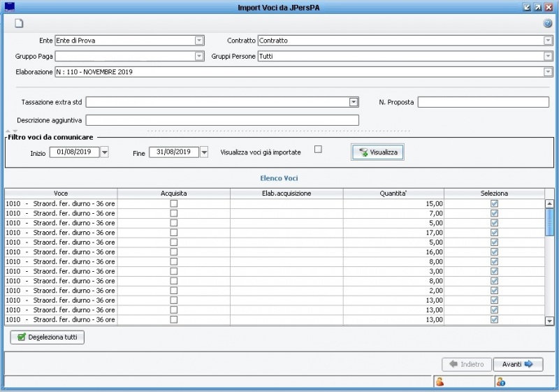The width and height of the screenshot is (559, 392).
Task: Click the user info icon in status bar
Action: pyautogui.click(x=500, y=382)
